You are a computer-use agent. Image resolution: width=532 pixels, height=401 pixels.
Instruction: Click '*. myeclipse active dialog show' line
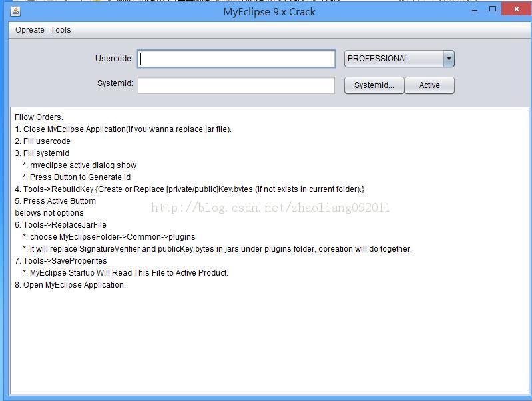[79, 165]
